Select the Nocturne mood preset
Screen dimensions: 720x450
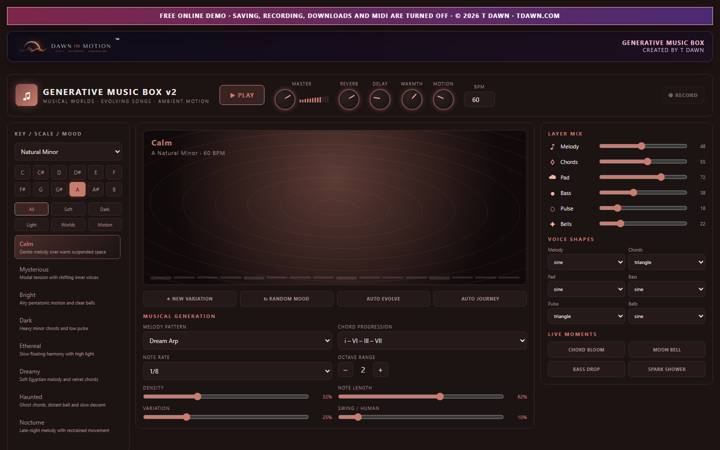point(68,426)
